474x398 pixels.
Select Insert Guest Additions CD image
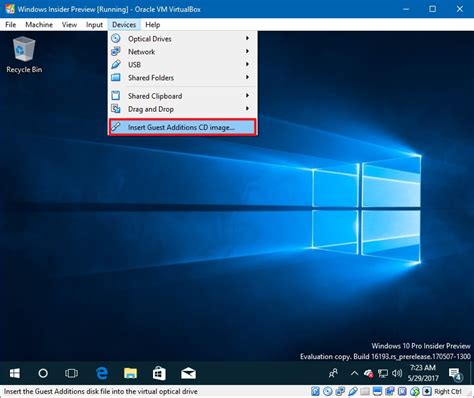point(182,127)
